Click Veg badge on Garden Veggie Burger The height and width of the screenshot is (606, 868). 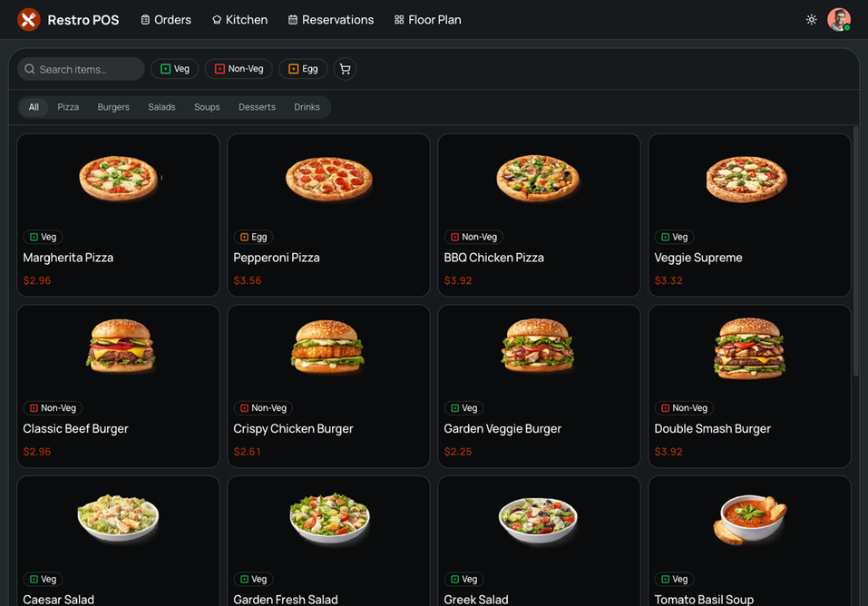click(463, 408)
